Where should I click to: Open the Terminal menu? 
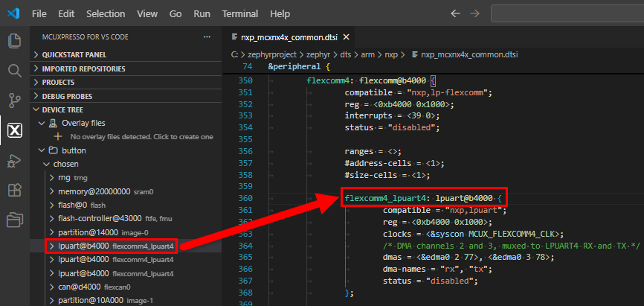pos(239,13)
